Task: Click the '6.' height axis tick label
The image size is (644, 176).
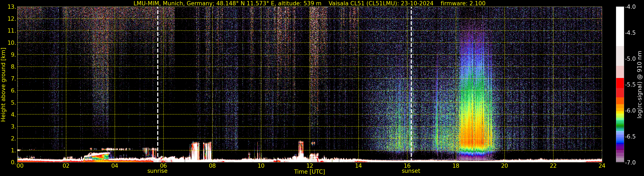Action: tap(13, 91)
